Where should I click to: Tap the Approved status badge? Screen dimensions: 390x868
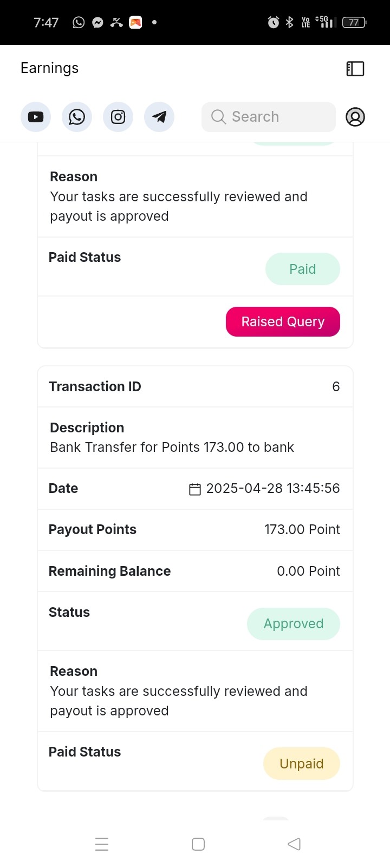(x=294, y=624)
